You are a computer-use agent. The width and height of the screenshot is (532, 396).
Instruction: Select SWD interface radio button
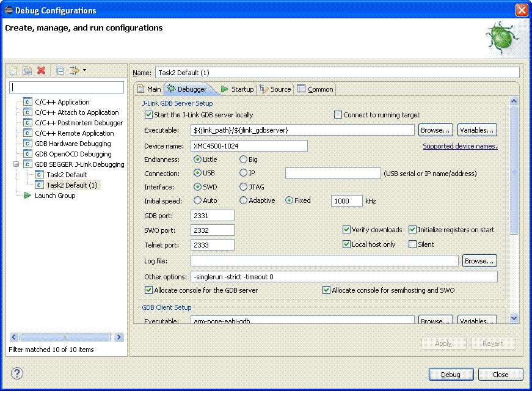(197, 186)
